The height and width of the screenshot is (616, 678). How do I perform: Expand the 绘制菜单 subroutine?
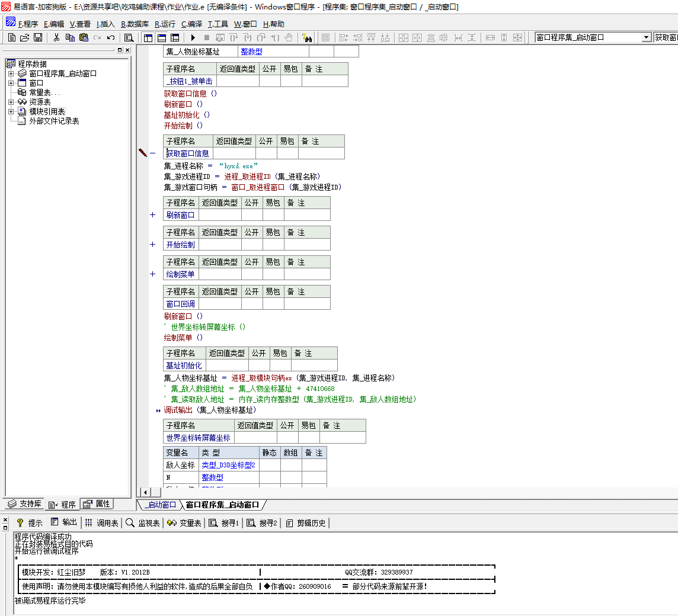click(x=153, y=274)
